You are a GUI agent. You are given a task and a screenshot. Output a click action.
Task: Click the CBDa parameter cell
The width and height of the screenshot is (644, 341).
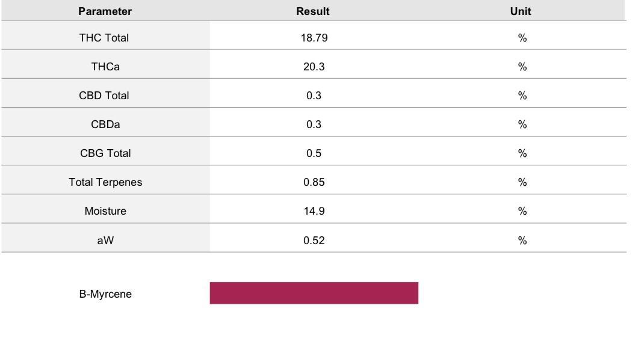[x=105, y=124]
